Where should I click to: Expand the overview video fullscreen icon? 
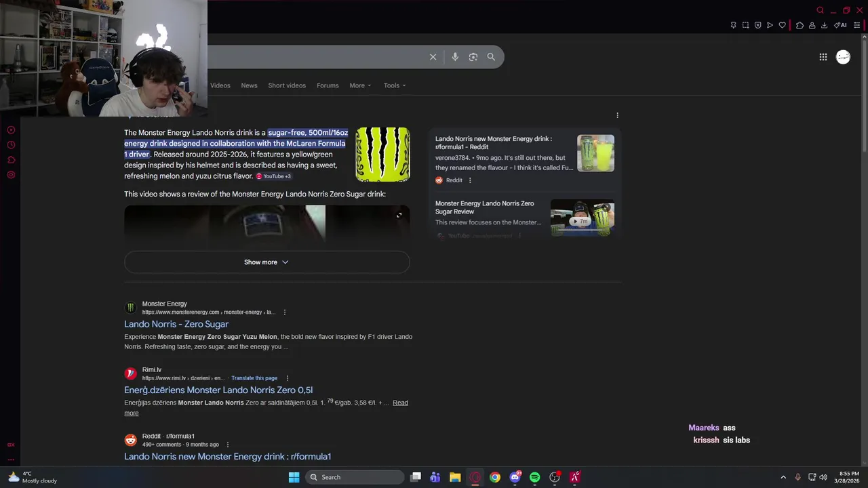(399, 215)
